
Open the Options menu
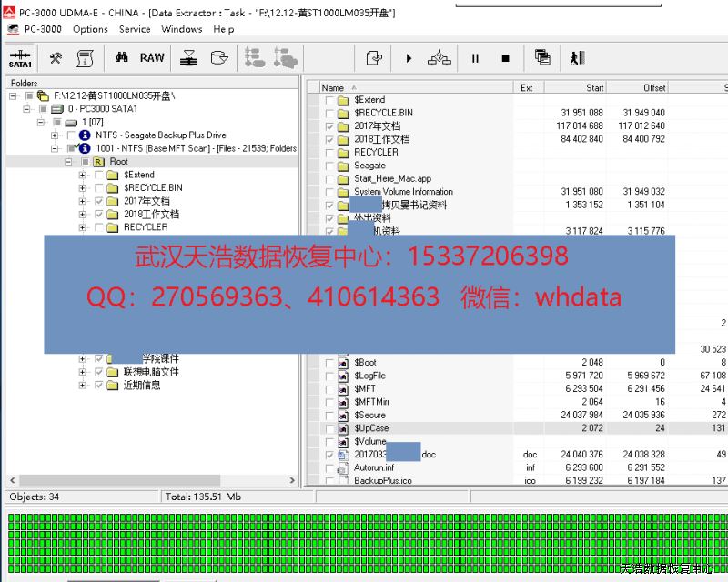tap(90, 29)
